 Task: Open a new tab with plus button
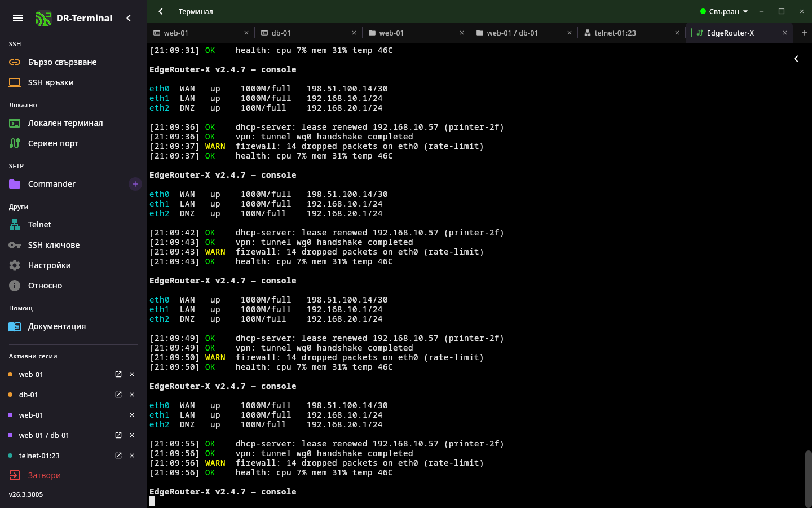point(804,33)
